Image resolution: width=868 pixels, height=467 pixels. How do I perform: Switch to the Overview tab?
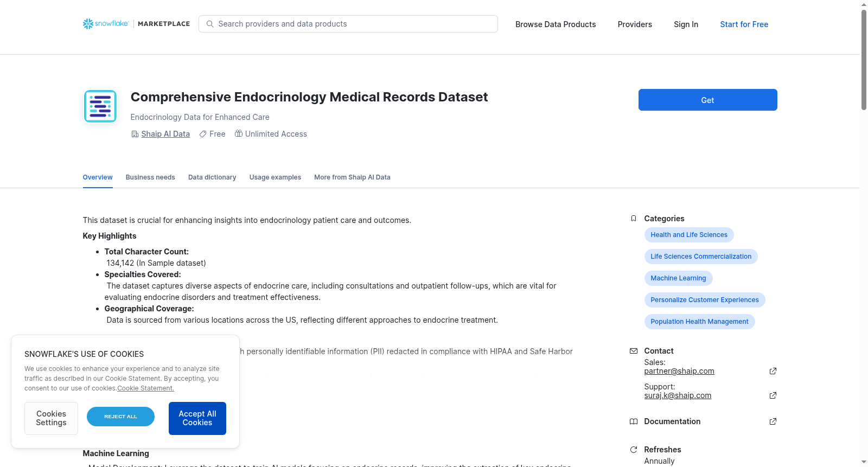(98, 177)
